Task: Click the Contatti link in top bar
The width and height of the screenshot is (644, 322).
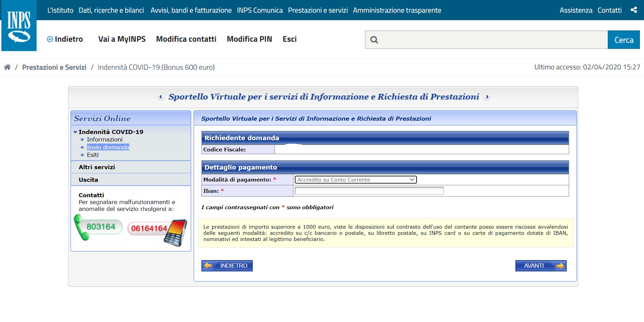Action: (x=609, y=10)
